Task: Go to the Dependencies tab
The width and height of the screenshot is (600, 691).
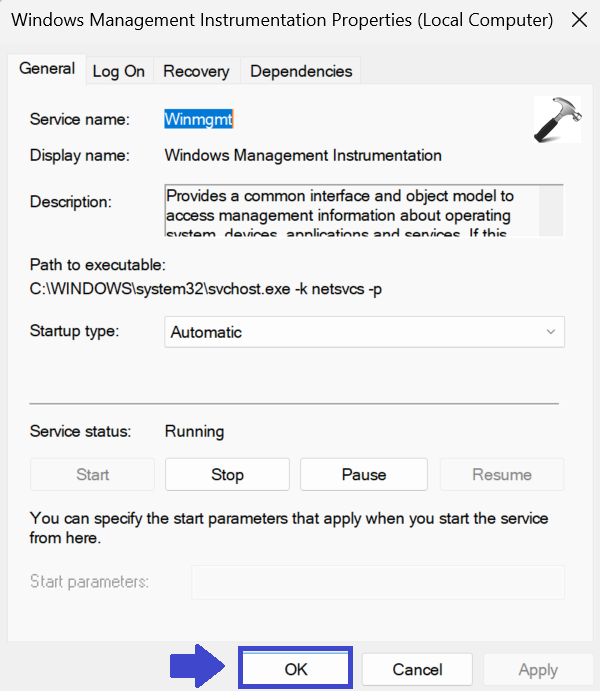Action: point(301,71)
